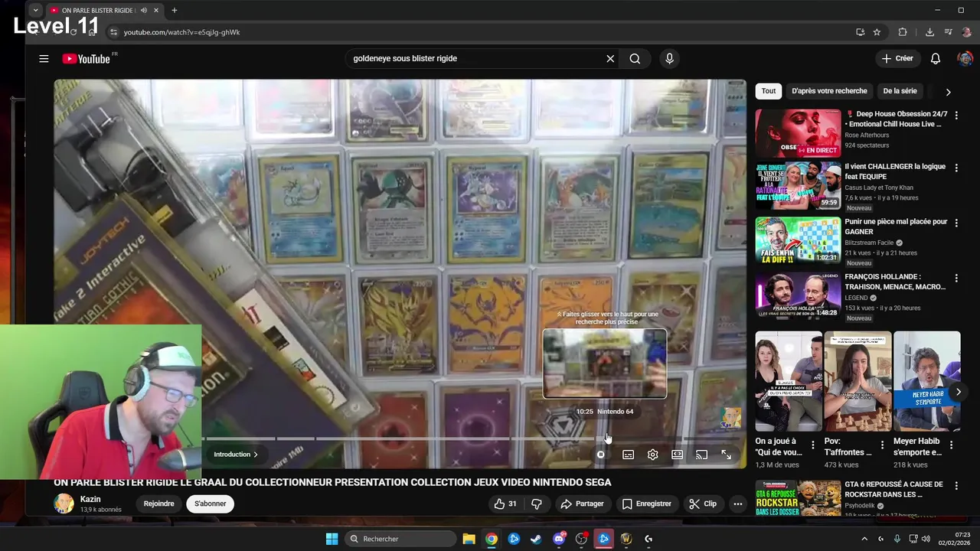The image size is (980, 551).
Task: Close the ON PARLE BLISTER RIGIDE tab
Action: [156, 11]
